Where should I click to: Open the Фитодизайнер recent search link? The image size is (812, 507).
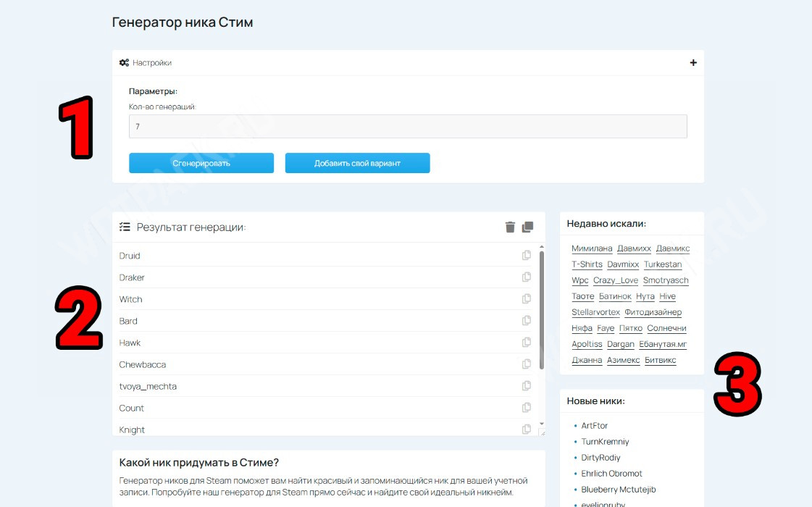pos(653,312)
